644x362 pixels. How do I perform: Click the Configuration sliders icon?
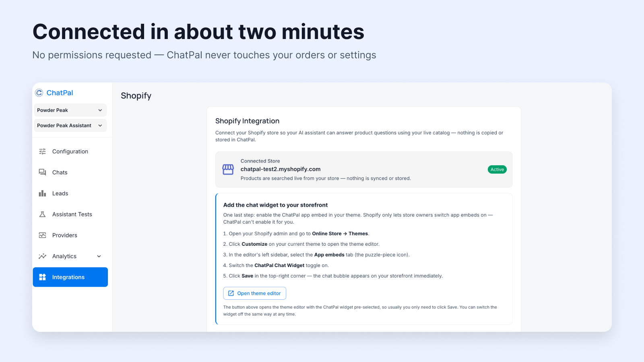click(x=42, y=152)
